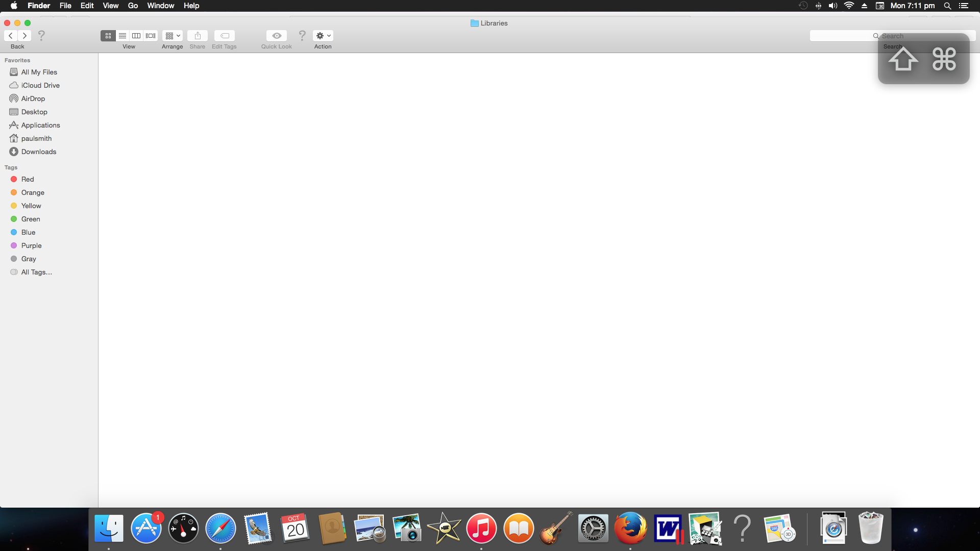This screenshot has width=980, height=551.
Task: Switch to column view mode
Action: (136, 36)
